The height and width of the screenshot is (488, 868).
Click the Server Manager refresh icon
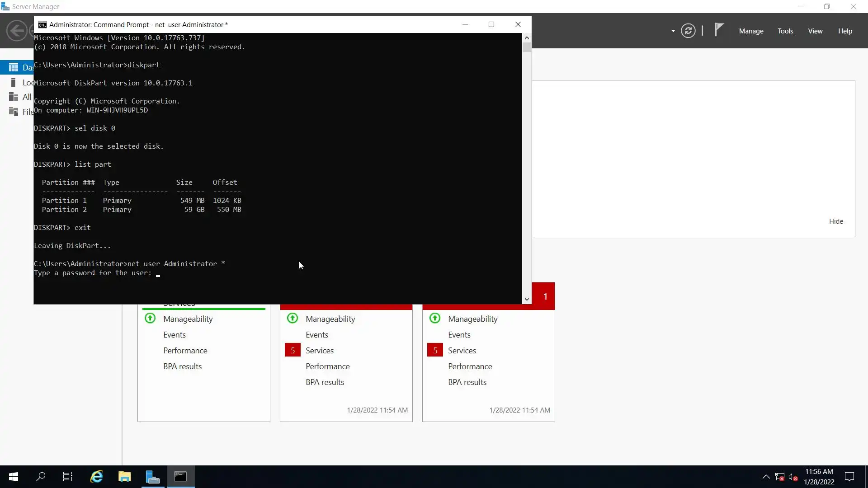click(688, 31)
